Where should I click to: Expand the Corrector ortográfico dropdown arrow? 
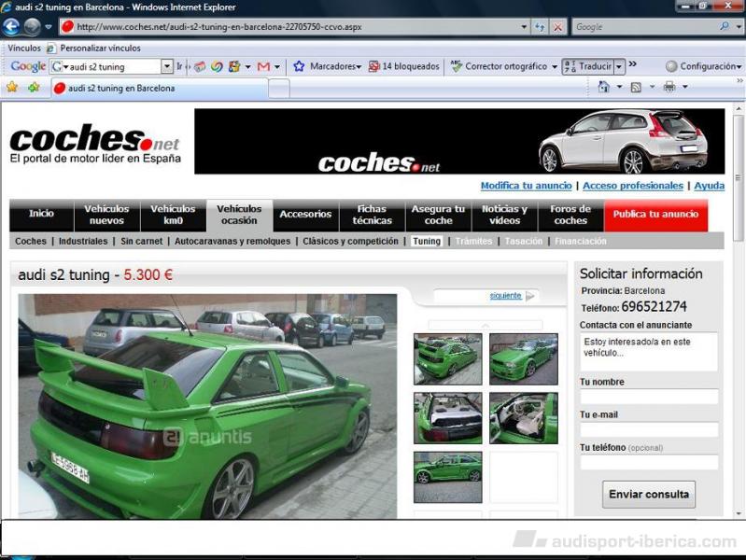click(x=555, y=66)
